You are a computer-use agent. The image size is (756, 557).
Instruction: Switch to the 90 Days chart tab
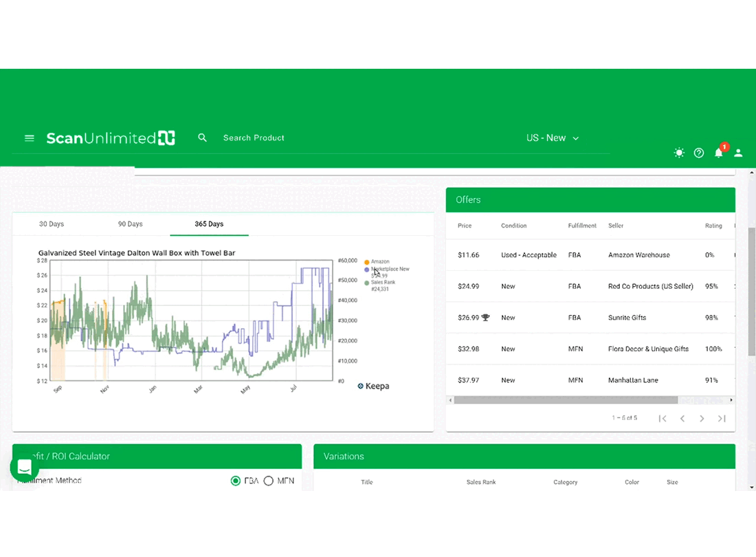point(130,223)
